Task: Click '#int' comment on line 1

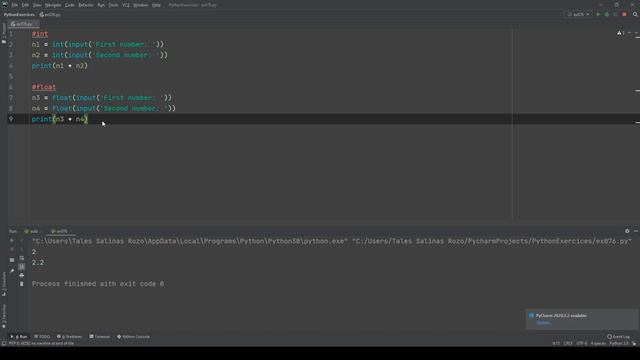Action: click(40, 34)
